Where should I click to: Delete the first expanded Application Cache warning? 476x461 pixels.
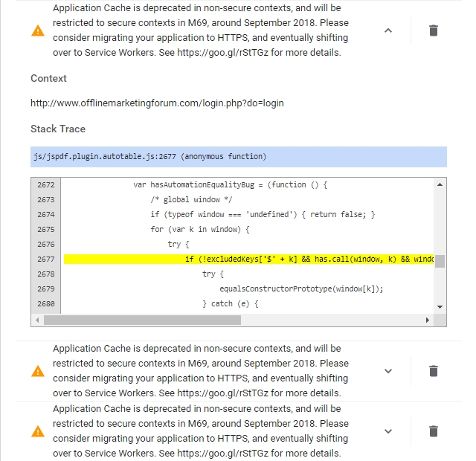coord(434,30)
